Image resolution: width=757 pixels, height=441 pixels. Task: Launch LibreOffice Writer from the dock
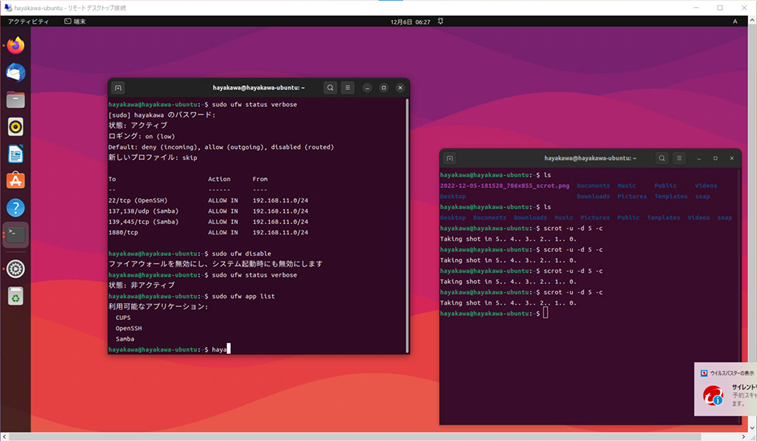[x=15, y=153]
